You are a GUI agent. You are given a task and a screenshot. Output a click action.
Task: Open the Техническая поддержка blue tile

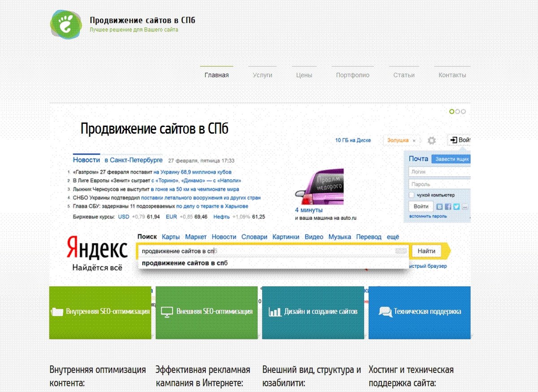[x=420, y=313]
